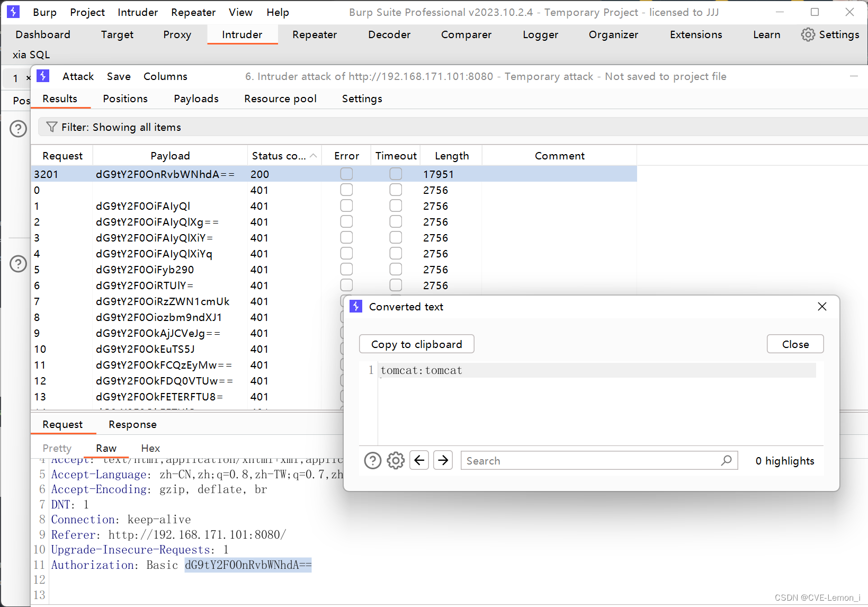This screenshot has width=868, height=607.
Task: Sort by Payload column header
Action: [170, 156]
